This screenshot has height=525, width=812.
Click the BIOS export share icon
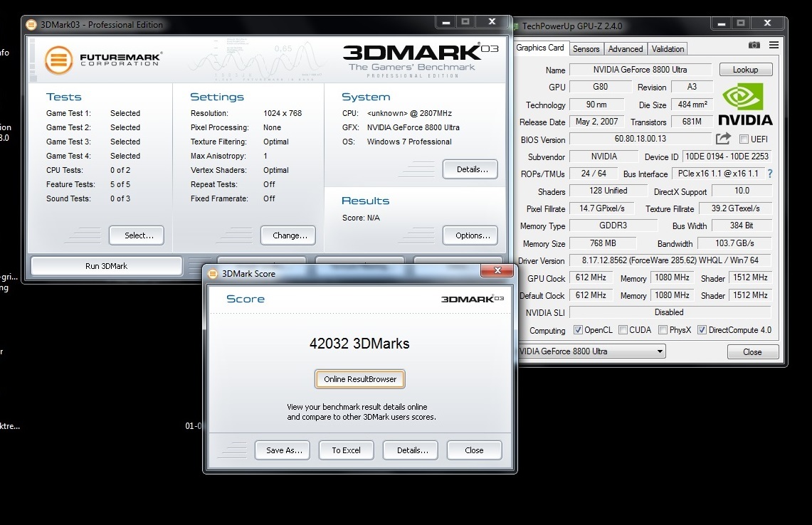723,139
